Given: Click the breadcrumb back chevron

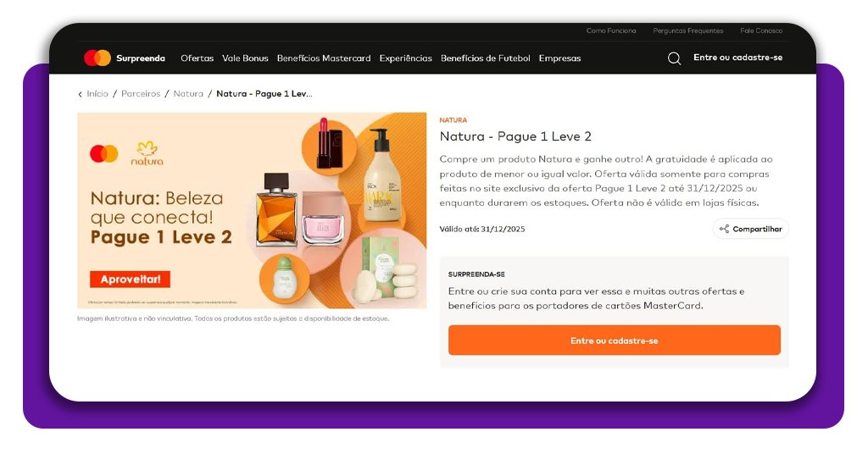Looking at the screenshot, I should click(81, 95).
